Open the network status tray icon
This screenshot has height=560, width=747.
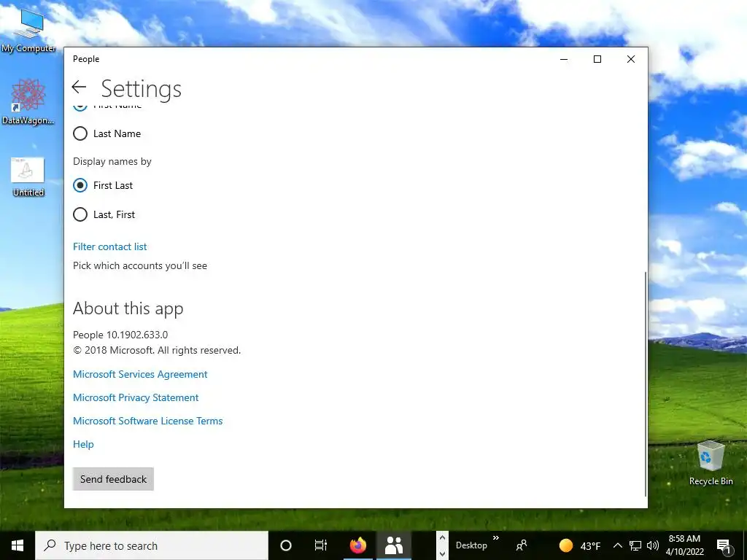[x=635, y=545]
